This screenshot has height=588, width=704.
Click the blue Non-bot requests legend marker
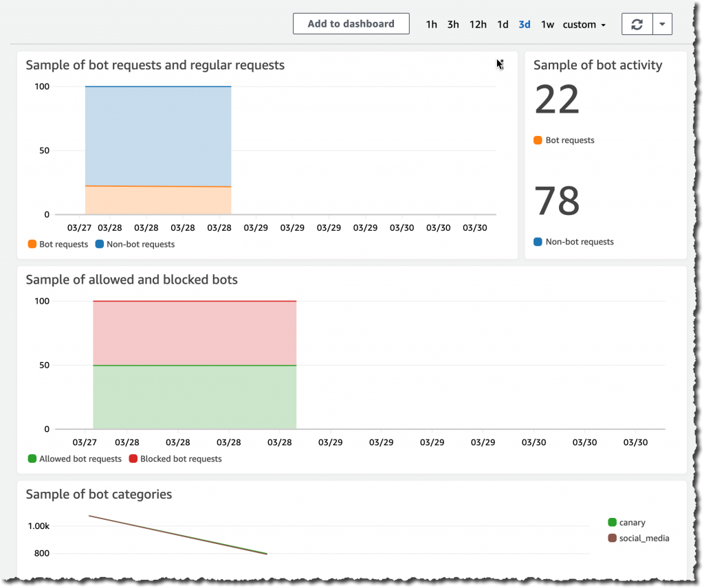[x=100, y=244]
